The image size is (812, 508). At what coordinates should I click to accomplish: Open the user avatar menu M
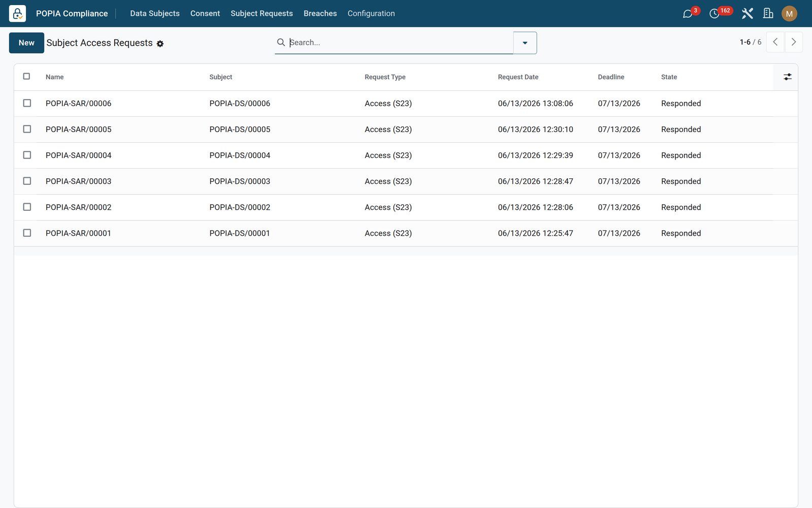789,14
